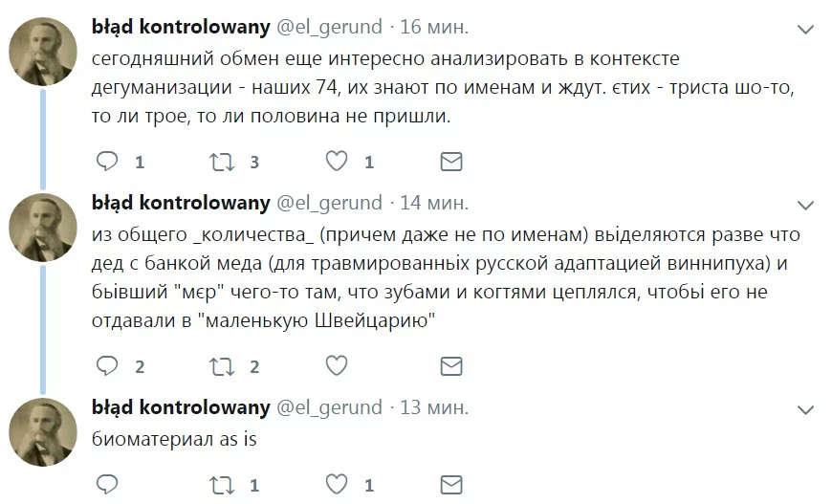The image size is (832, 504).
Task: Click the @el_gerund handle on the second tweet
Action: [x=329, y=202]
